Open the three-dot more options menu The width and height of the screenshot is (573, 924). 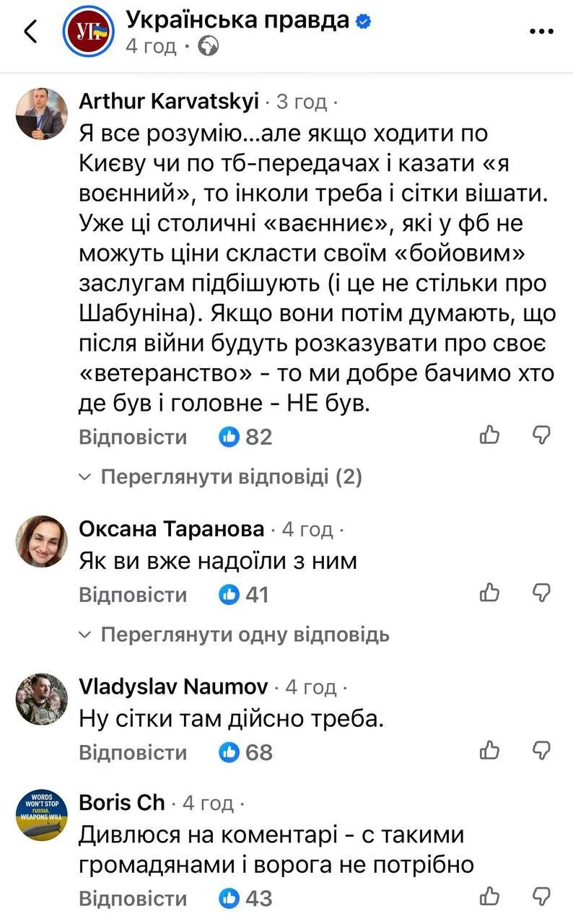point(541,32)
